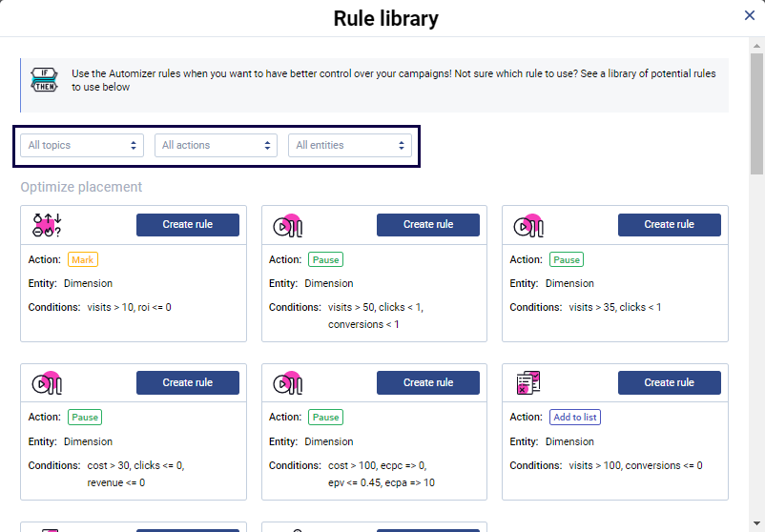
Task: Create rule for cost > 100 condition
Action: pos(428,382)
